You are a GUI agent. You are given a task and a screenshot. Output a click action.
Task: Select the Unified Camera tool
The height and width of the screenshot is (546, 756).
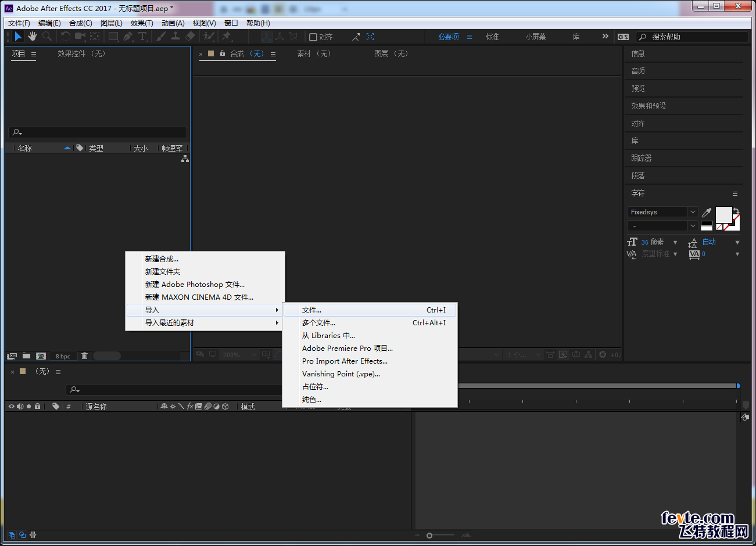click(x=80, y=37)
